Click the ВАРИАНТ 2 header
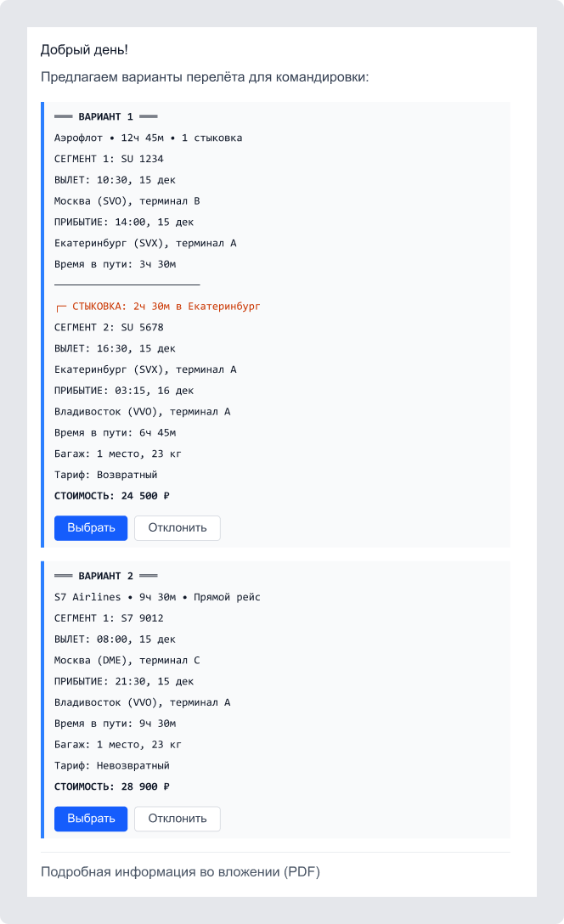Image resolution: width=564 pixels, height=924 pixels. [106, 576]
